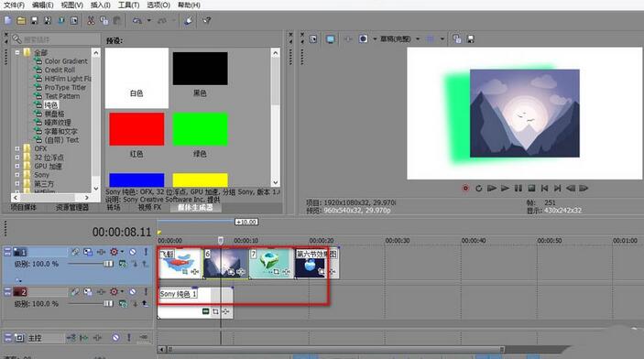
Task: Expand the Sony folder
Action: 17,175
